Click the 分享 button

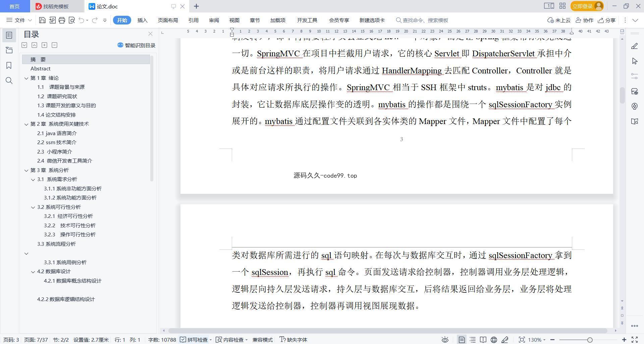[x=607, y=20]
